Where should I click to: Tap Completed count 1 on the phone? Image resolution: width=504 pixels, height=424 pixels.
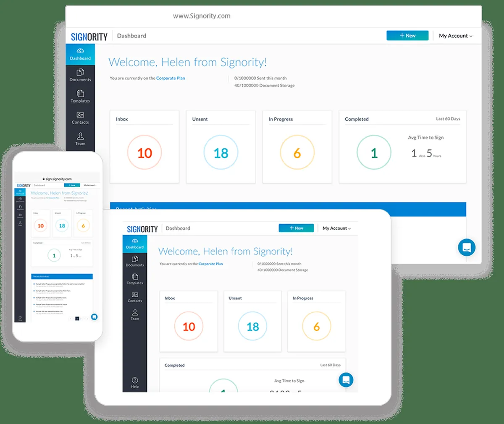[x=54, y=255]
